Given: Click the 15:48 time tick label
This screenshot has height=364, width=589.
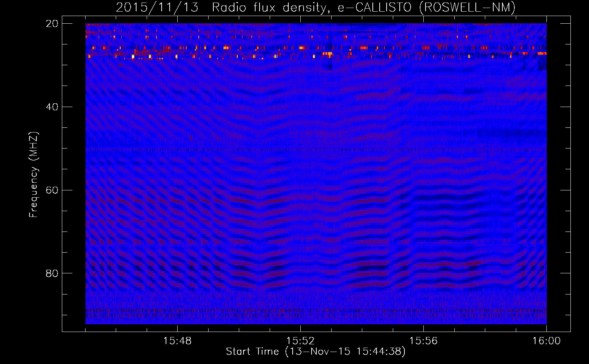Looking at the screenshot, I should pos(177,341).
